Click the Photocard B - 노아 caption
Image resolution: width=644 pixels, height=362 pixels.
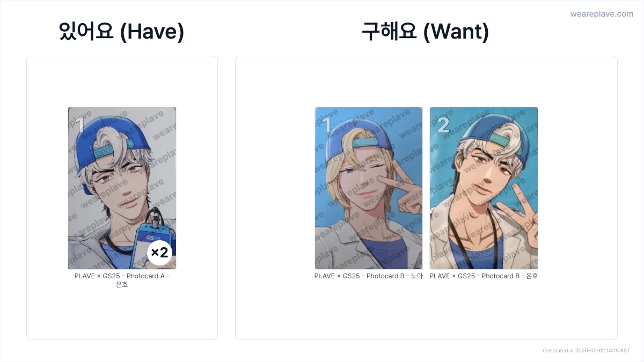pyautogui.click(x=369, y=276)
